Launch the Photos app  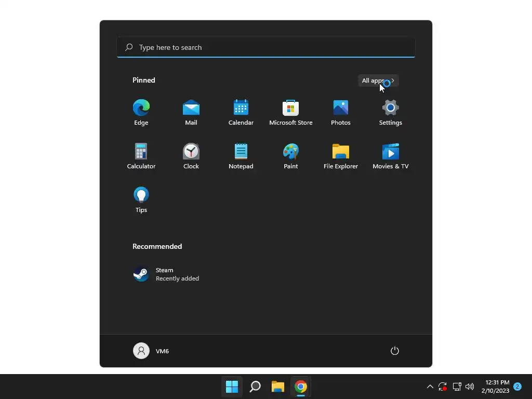coord(341,113)
